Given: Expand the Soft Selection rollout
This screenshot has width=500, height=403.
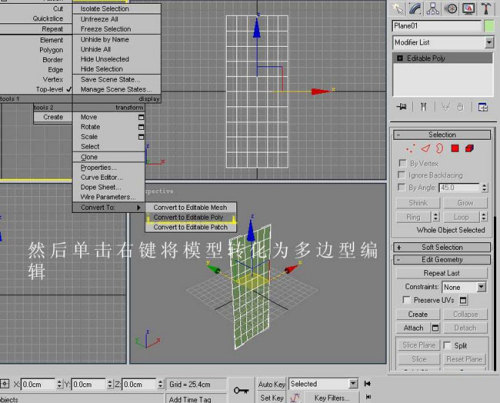Looking at the screenshot, I should click(x=442, y=247).
